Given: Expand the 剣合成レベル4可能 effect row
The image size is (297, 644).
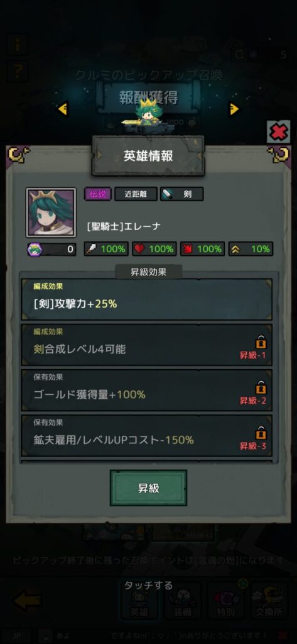Looking at the screenshot, I should tap(147, 345).
